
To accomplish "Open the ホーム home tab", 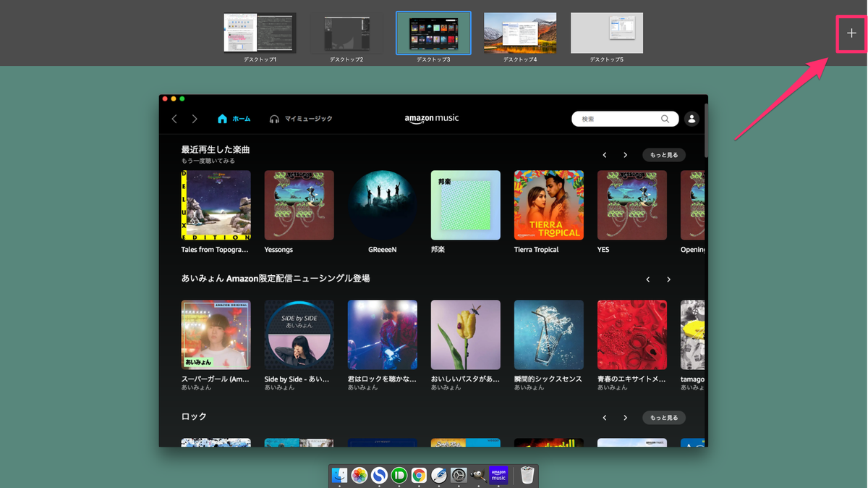I will (234, 119).
